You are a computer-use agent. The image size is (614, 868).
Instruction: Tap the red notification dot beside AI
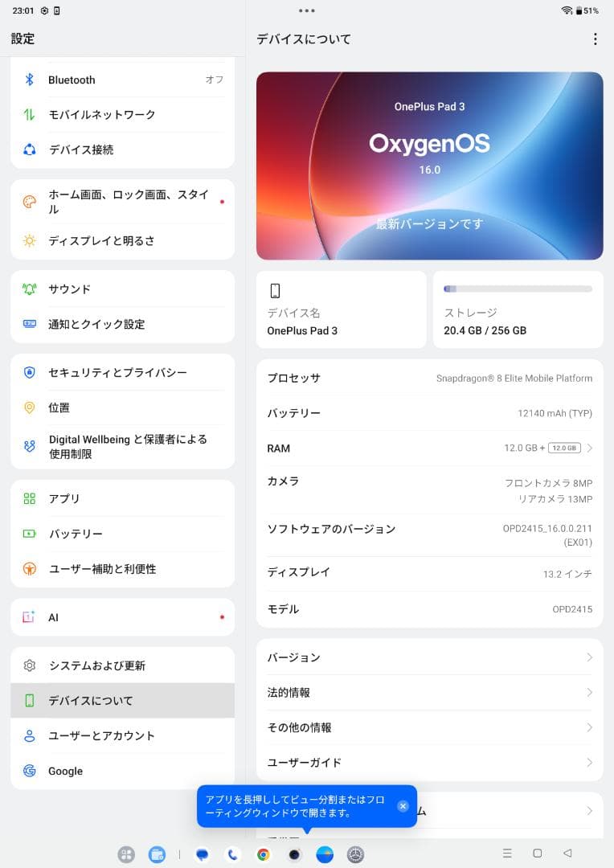(222, 617)
